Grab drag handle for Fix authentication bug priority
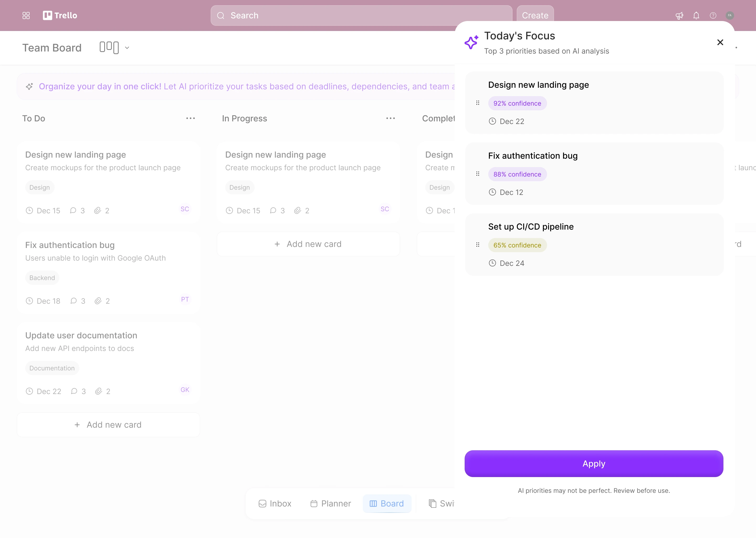The width and height of the screenshot is (756, 538). (478, 174)
